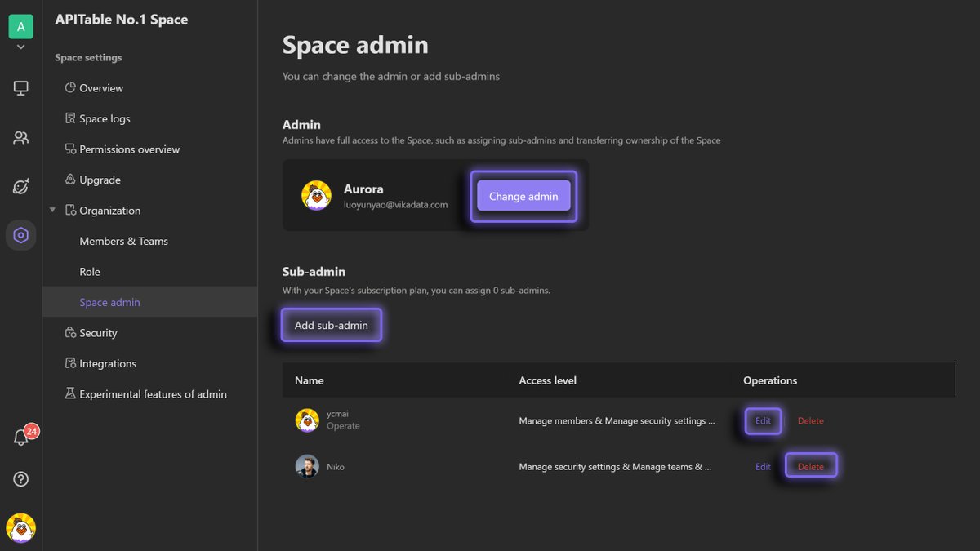Click the APITable space avatar labeled A
980x551 pixels.
20,26
